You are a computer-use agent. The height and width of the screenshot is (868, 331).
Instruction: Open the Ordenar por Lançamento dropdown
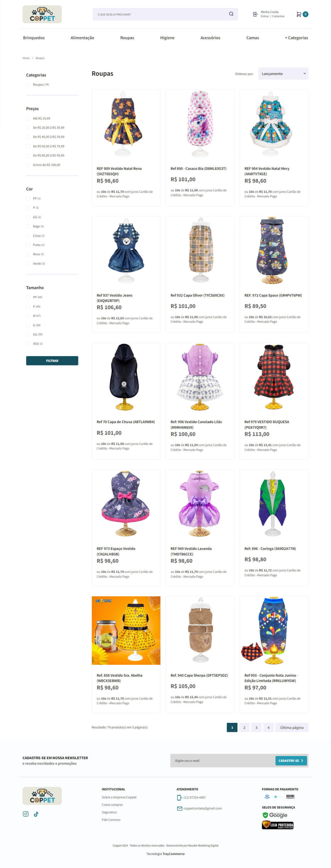[283, 74]
